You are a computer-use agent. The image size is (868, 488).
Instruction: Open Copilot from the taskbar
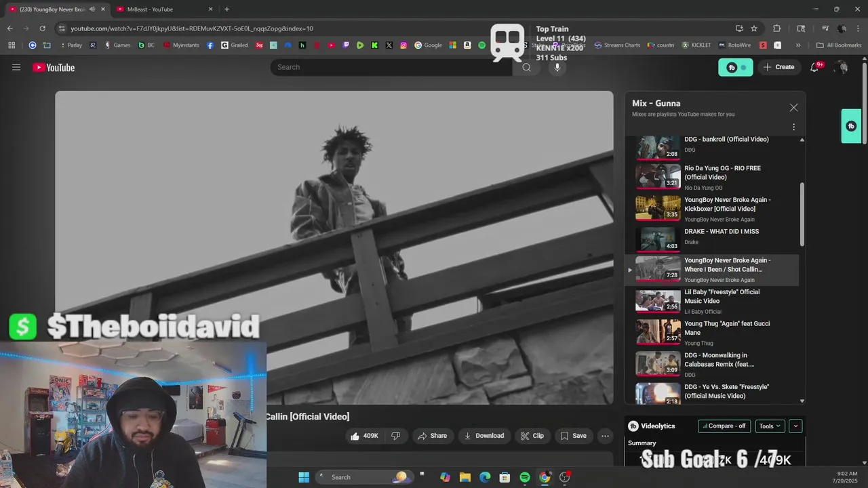pos(445,477)
